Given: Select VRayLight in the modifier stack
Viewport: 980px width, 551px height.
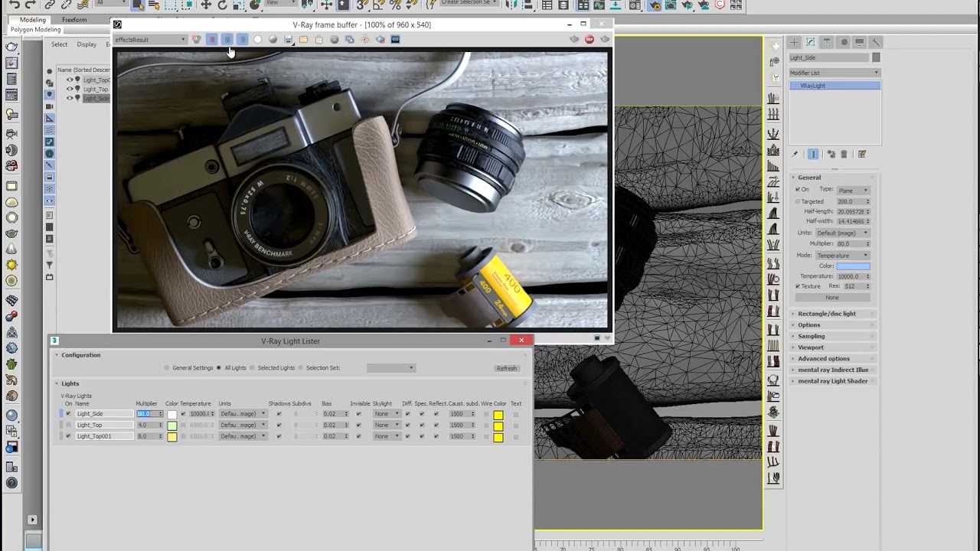Looking at the screenshot, I should tap(835, 86).
